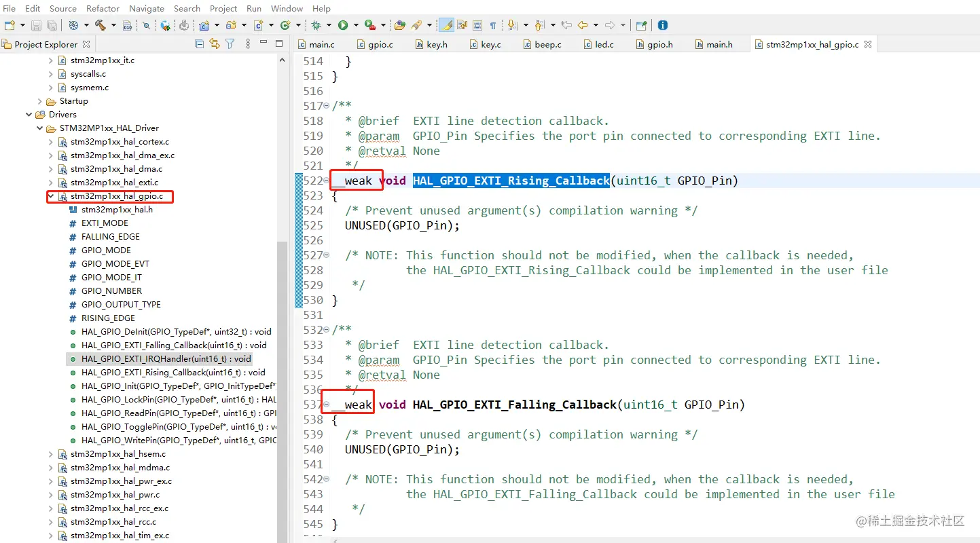Click the binary 010 file toolbar icon
The width and height of the screenshot is (980, 543).
(128, 25)
